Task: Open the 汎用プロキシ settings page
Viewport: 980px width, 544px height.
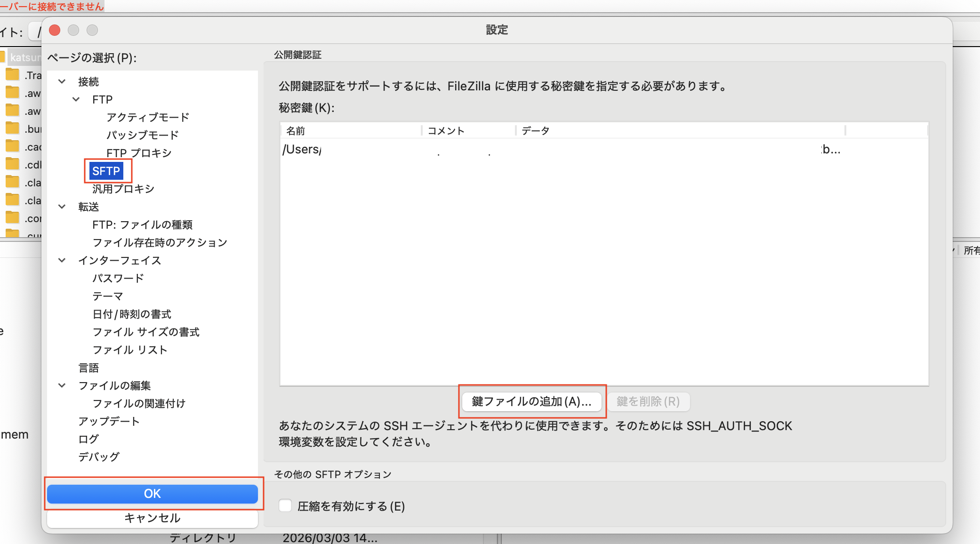Action: tap(123, 189)
